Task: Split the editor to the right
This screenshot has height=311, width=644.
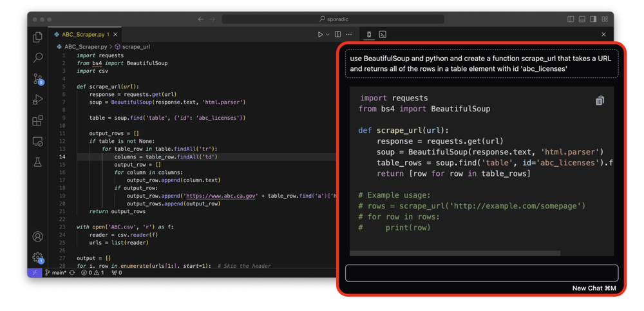Action: pyautogui.click(x=337, y=35)
